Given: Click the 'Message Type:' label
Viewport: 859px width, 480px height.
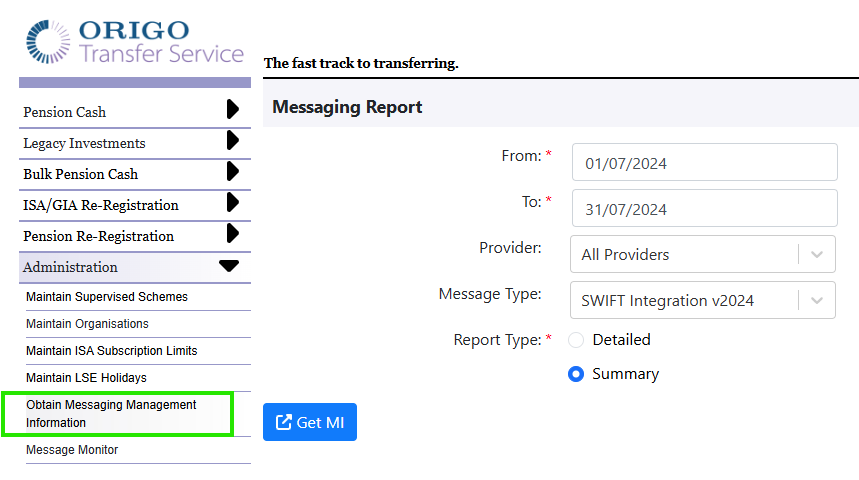Looking at the screenshot, I should (490, 294).
